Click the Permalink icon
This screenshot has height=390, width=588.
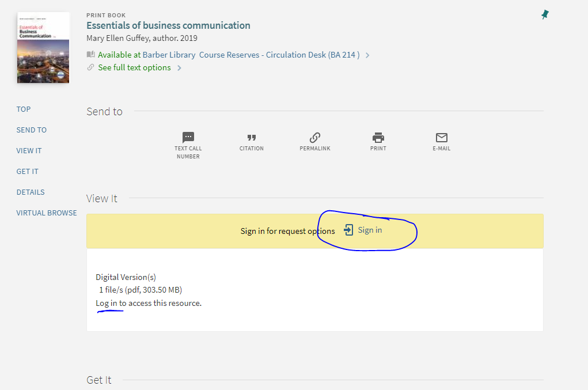[x=314, y=138]
